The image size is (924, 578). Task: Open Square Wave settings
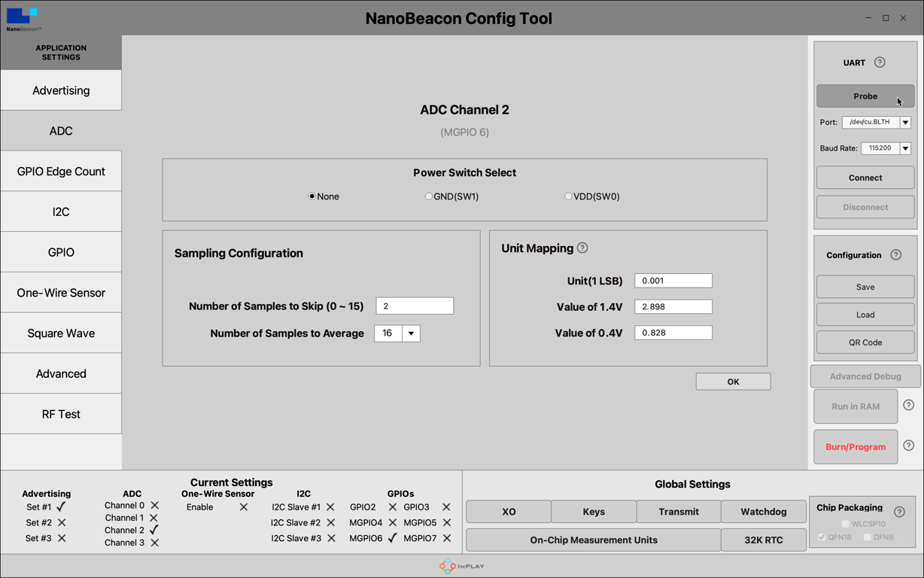[x=61, y=333]
